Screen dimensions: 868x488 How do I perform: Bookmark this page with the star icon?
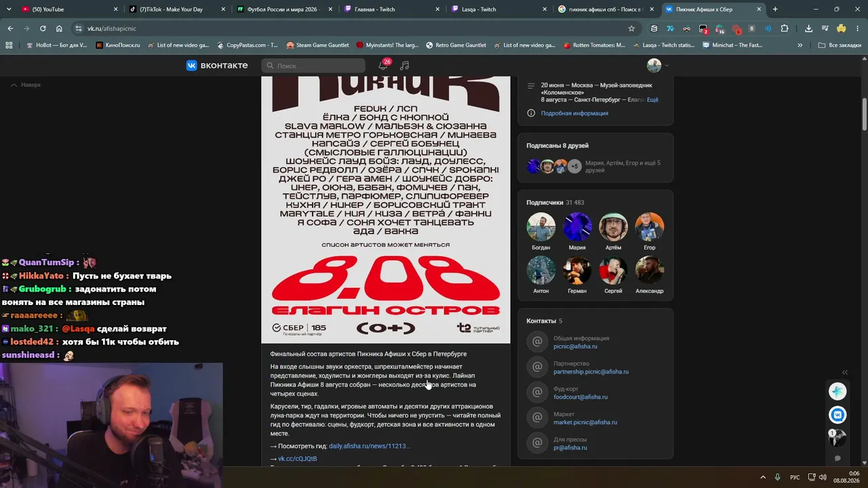[x=631, y=28]
